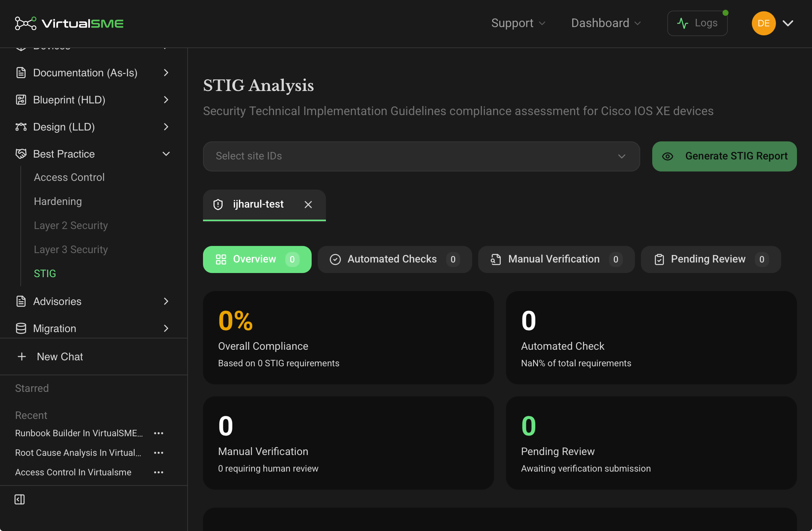
Task: Expand the Migration section
Action: (x=166, y=328)
